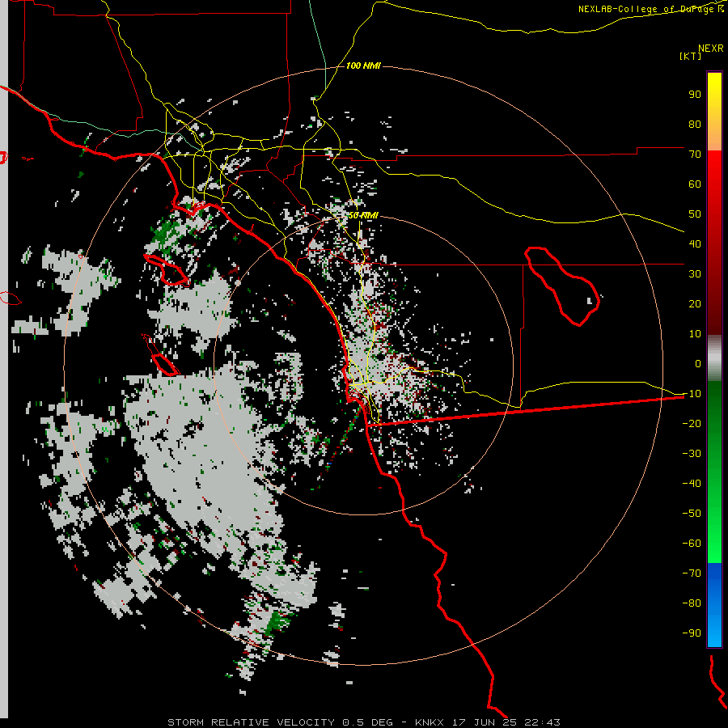The width and height of the screenshot is (728, 728).
Task: Click the 40 value on velocity scale
Action: coord(695,243)
